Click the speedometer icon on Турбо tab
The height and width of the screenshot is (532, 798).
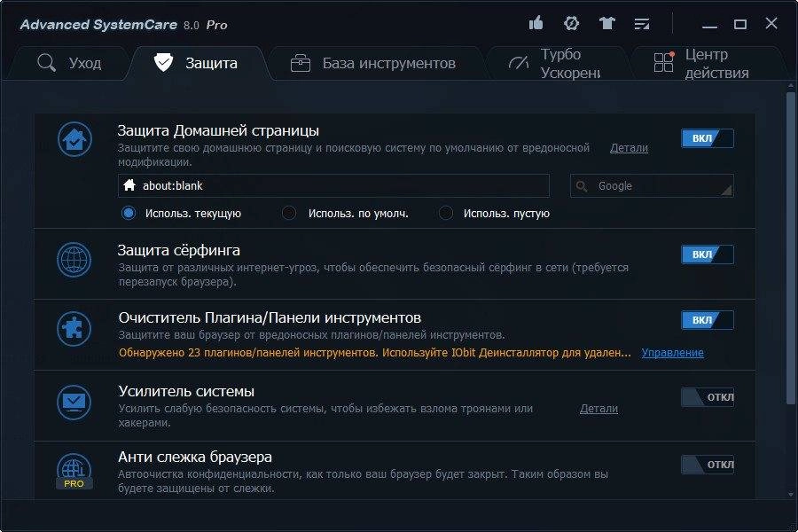pyautogui.click(x=519, y=63)
